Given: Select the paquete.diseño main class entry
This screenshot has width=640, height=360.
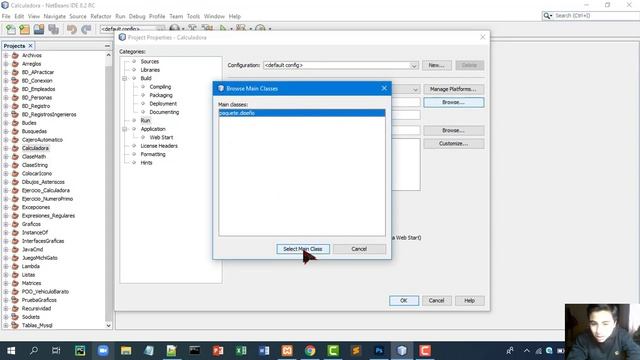Looking at the screenshot, I should (x=302, y=113).
